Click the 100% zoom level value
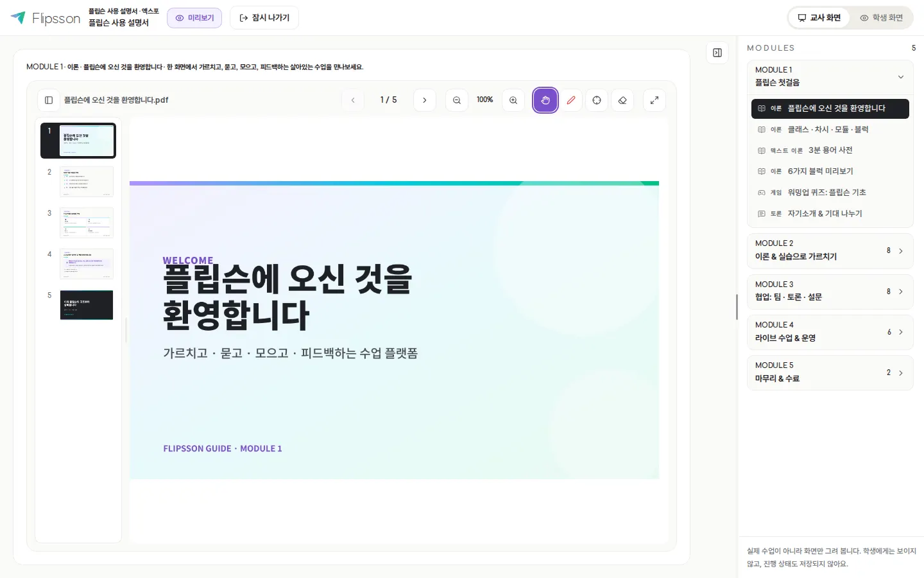 [485, 100]
